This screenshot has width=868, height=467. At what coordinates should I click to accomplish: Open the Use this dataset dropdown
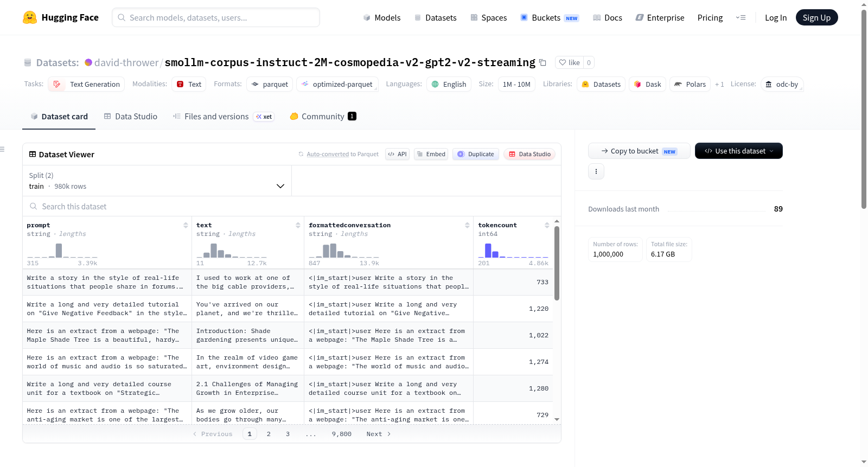(x=739, y=151)
